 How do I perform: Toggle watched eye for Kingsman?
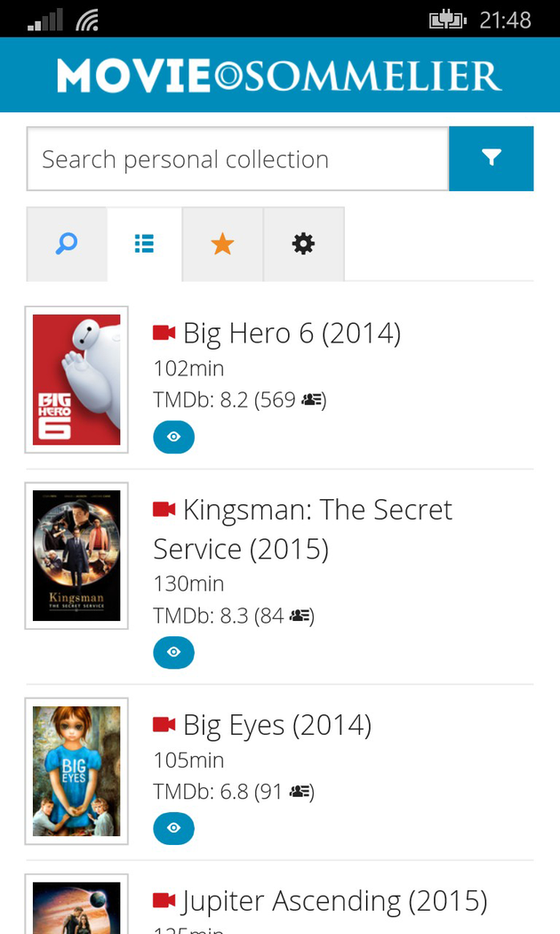173,652
